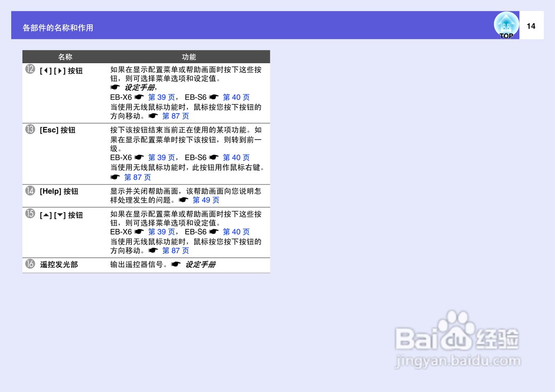Click the page number 14

click(x=531, y=26)
